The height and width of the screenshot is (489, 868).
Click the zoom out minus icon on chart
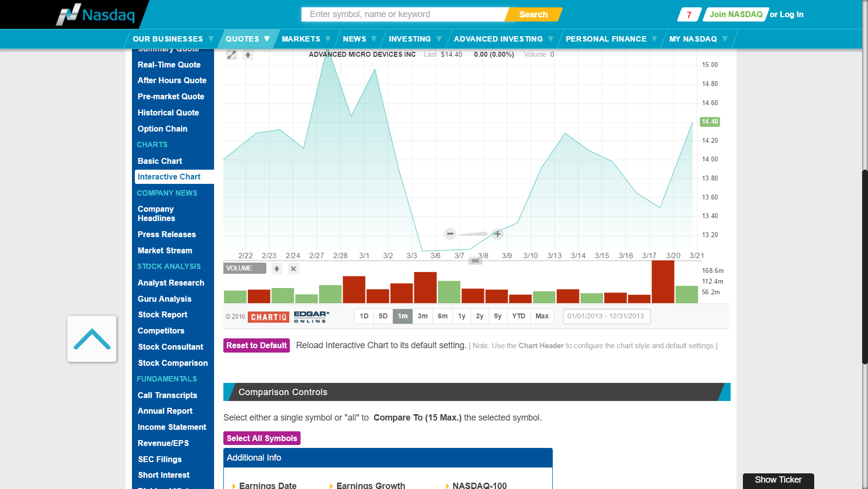[x=450, y=234]
